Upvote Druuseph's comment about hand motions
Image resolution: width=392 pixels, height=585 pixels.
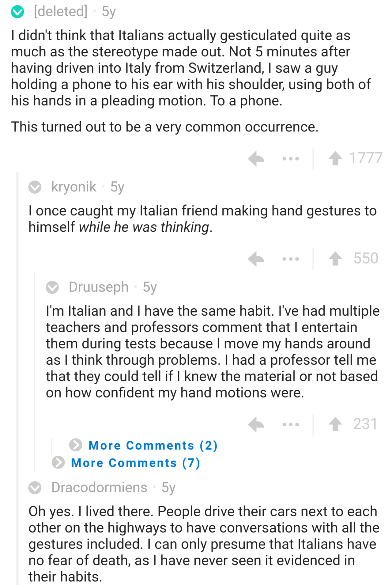pos(335,424)
